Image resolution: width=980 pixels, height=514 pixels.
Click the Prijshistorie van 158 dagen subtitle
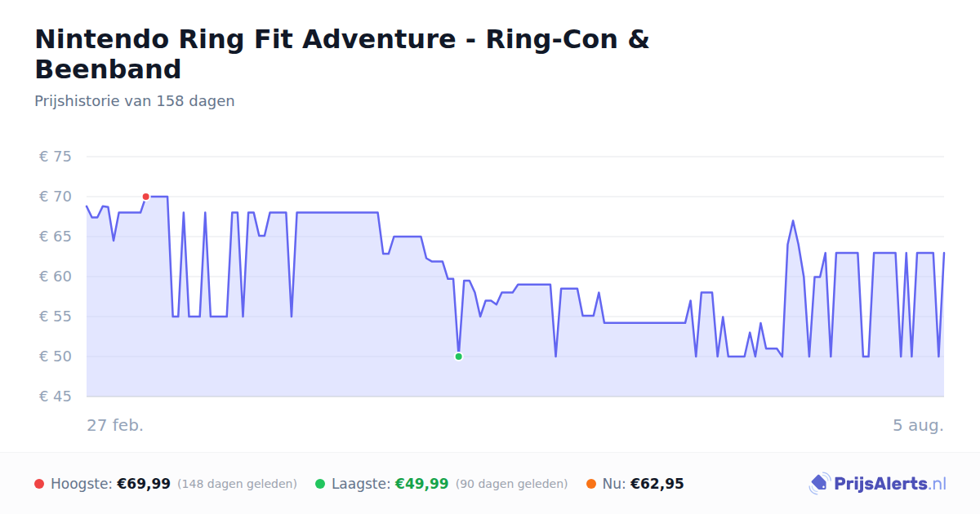click(x=135, y=101)
